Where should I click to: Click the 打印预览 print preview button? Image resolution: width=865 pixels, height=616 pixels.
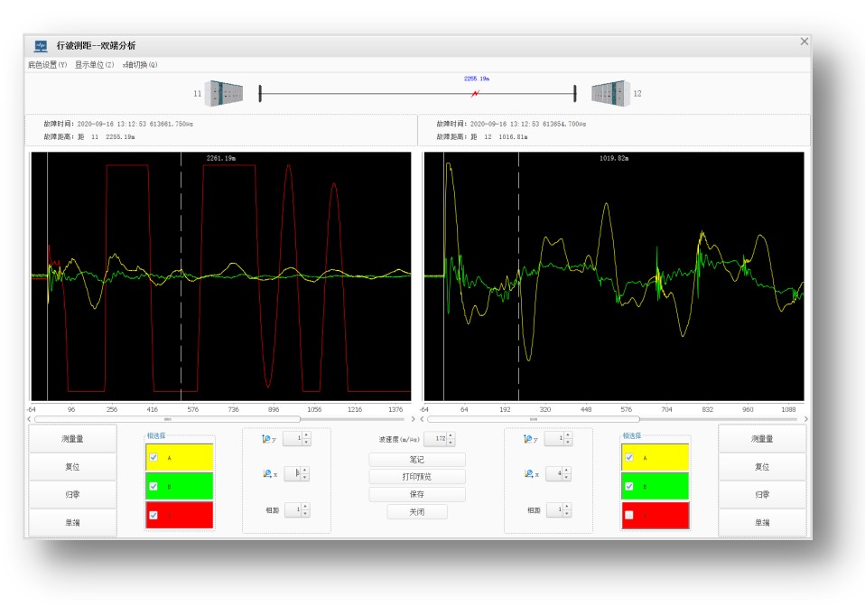click(x=417, y=476)
